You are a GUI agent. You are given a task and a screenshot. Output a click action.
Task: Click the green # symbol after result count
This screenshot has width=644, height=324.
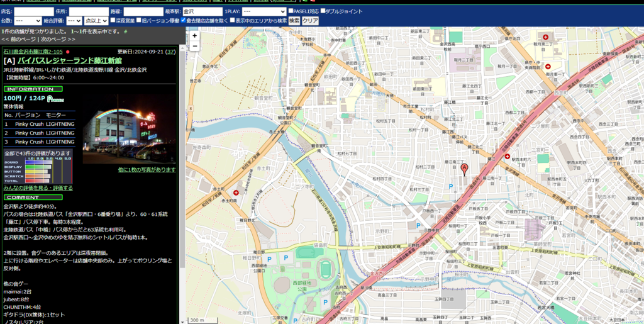[x=125, y=31]
